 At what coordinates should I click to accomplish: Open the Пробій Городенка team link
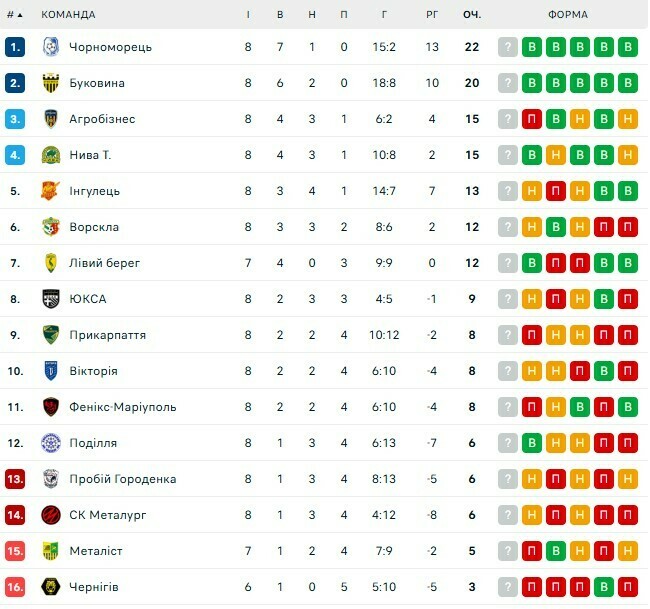(x=123, y=479)
